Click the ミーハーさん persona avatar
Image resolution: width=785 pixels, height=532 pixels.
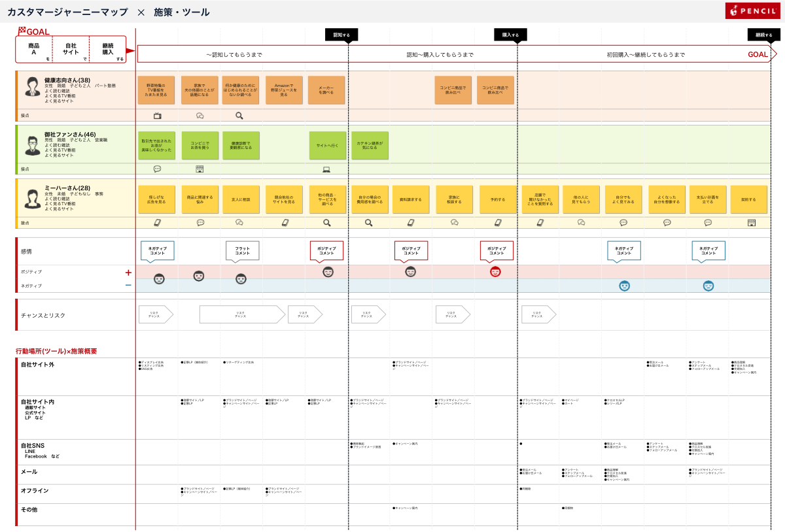(x=33, y=197)
